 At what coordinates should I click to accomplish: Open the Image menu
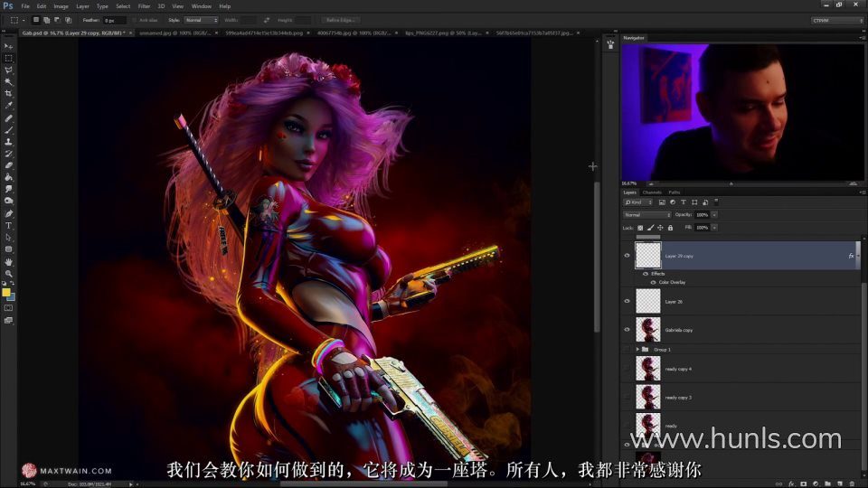pos(61,6)
